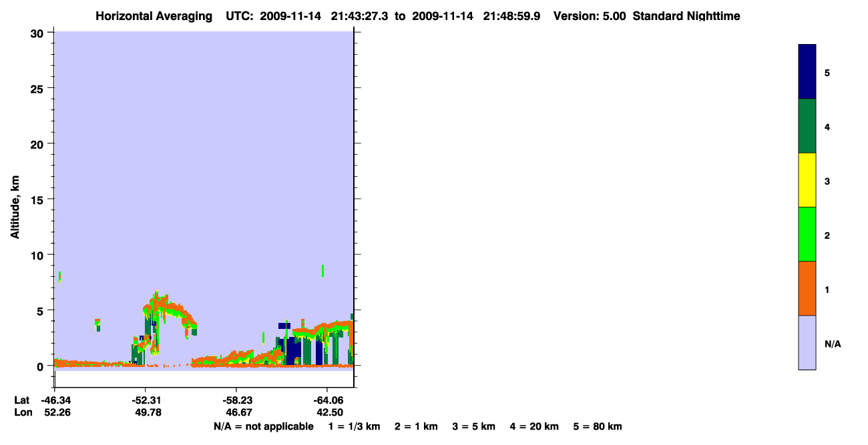The width and height of the screenshot is (868, 445).
Task: Click legend text '5 = 80 km'
Action: [598, 426]
